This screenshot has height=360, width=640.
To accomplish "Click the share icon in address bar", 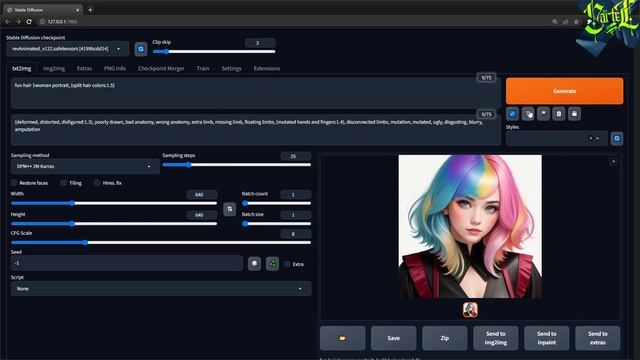I will (565, 22).
